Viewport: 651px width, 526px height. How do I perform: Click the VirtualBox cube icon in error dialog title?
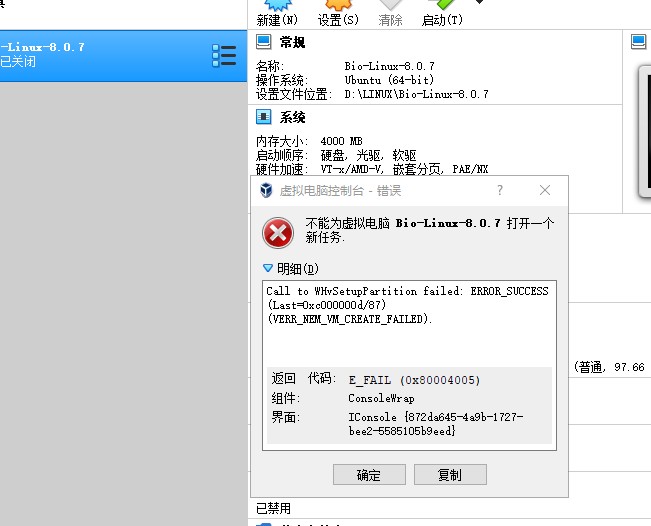pyautogui.click(x=266, y=191)
